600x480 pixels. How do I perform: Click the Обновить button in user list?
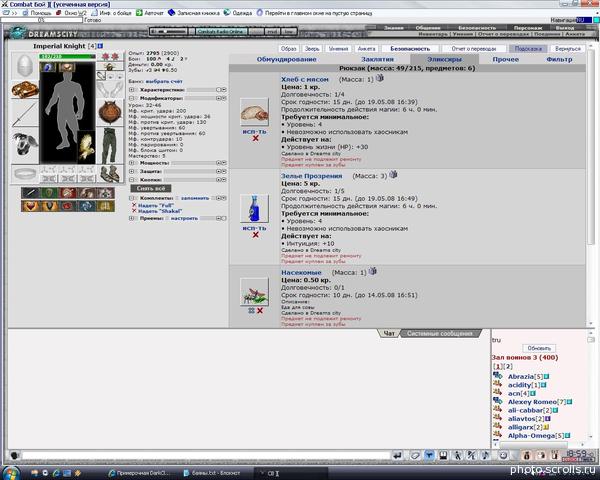point(539,348)
